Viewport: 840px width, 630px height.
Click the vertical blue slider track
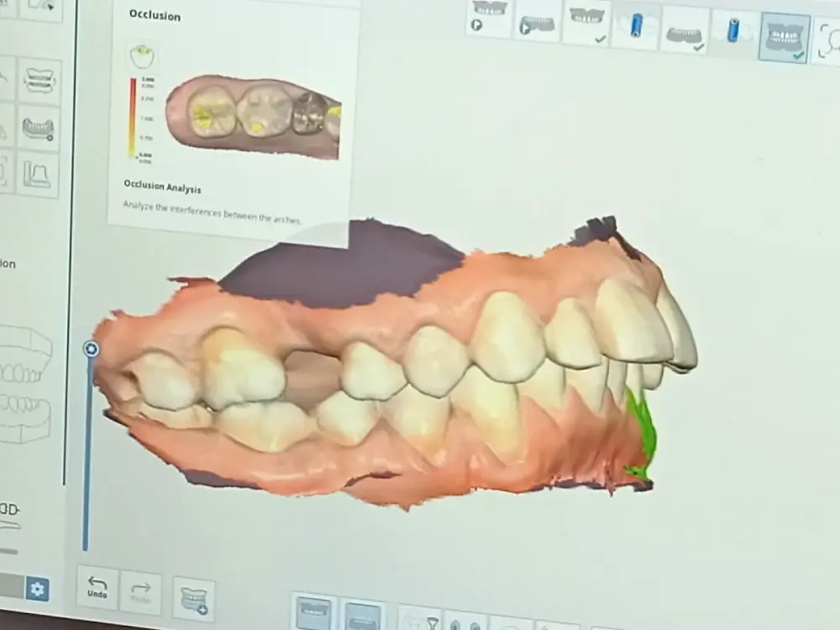87,453
